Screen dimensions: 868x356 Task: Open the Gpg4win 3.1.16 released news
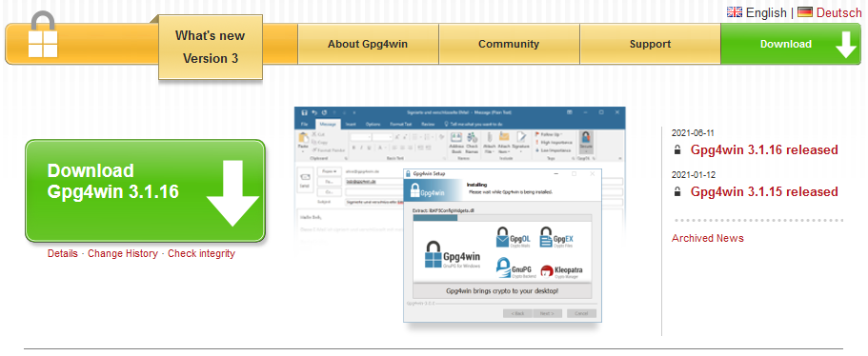764,149
